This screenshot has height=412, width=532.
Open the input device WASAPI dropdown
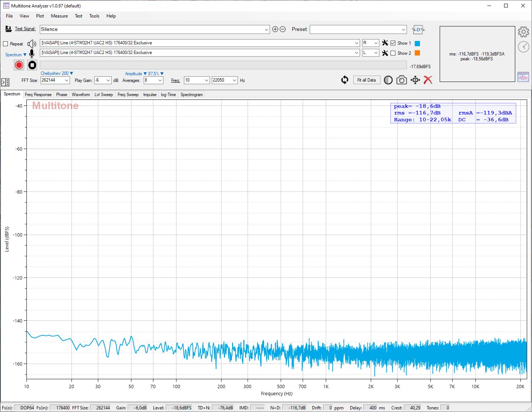pos(200,53)
